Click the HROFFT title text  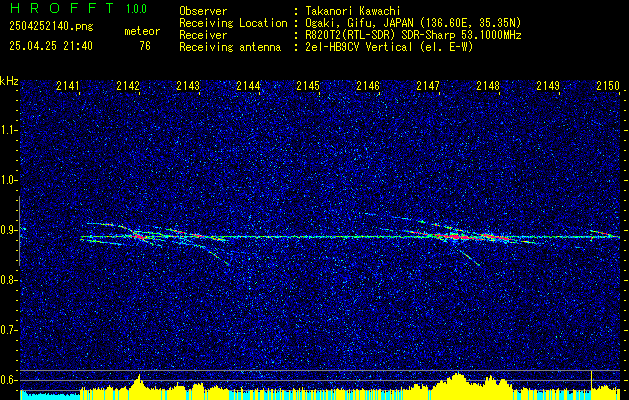(x=62, y=8)
